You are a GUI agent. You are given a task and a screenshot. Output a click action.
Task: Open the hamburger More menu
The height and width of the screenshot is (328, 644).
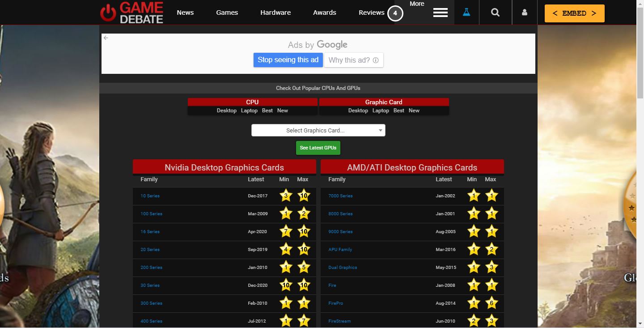click(440, 13)
